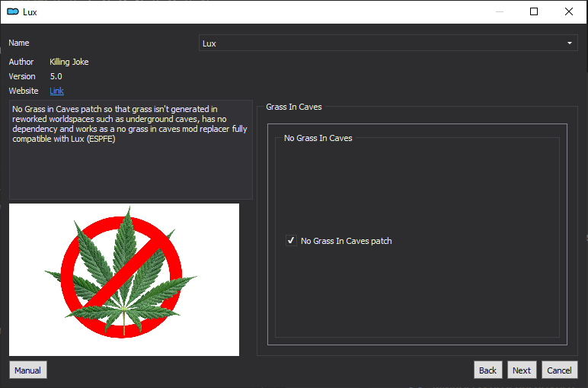The image size is (588, 388).
Task: Click the Version label
Action: 22,76
